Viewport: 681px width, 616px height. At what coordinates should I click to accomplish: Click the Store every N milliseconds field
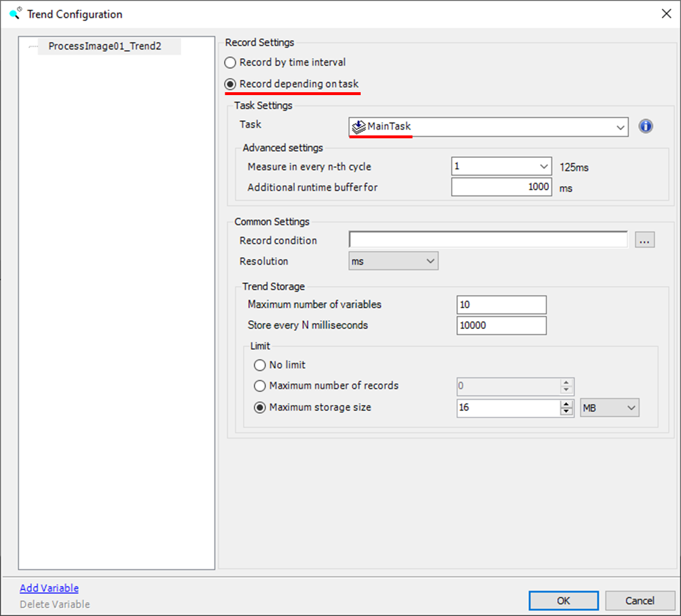(x=501, y=326)
